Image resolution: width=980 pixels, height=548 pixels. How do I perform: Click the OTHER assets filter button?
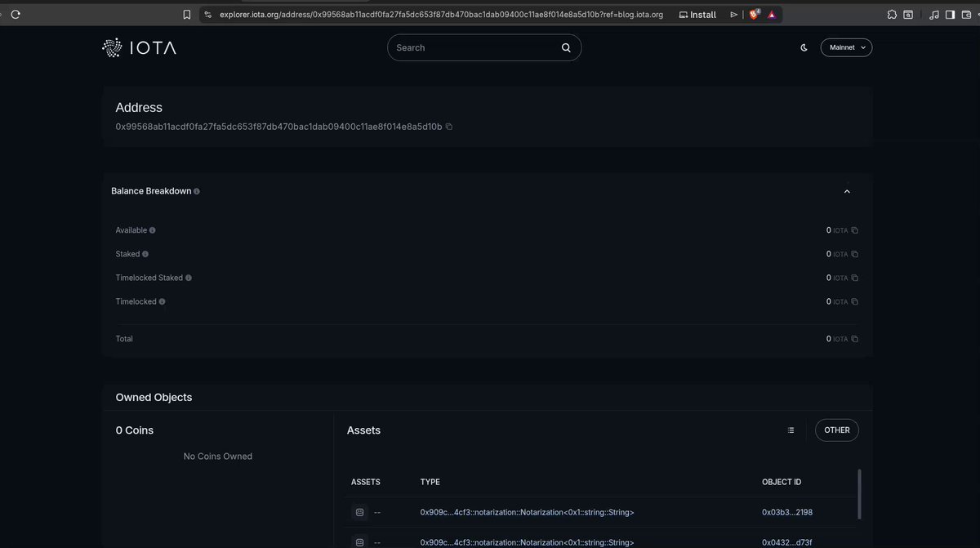tap(837, 430)
